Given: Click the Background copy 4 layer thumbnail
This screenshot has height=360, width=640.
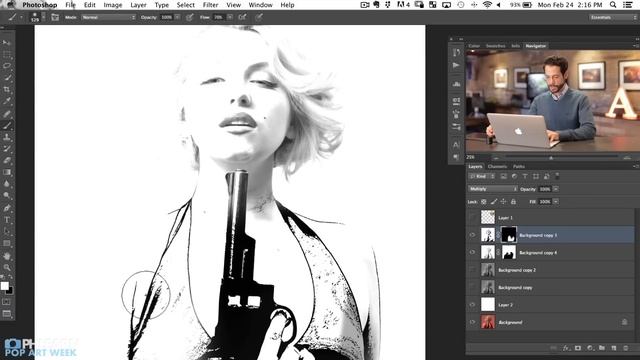Looking at the screenshot, I should 488,252.
